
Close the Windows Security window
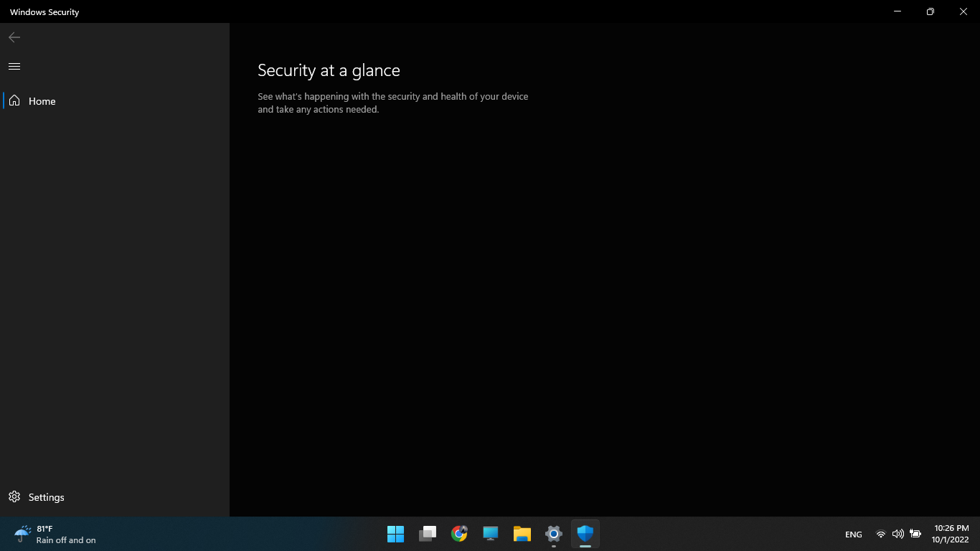click(x=963, y=11)
